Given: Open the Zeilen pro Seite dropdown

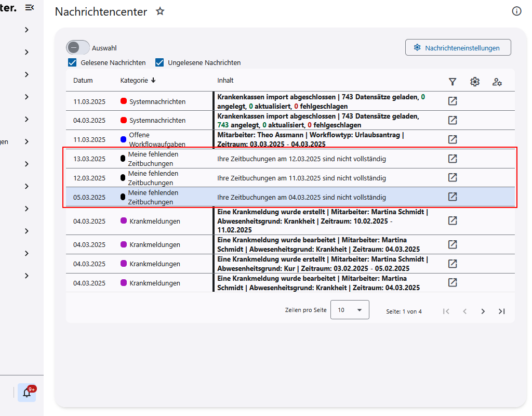Looking at the screenshot, I should (x=350, y=310).
